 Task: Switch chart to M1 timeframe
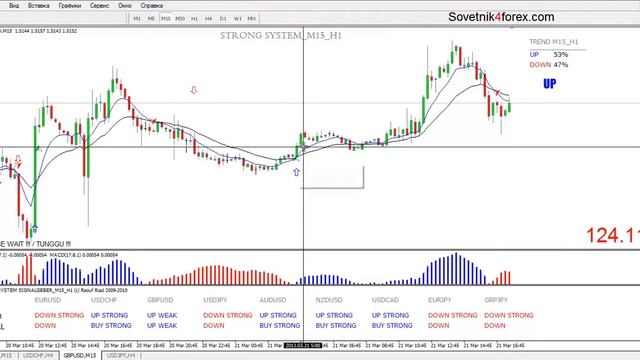pos(137,18)
